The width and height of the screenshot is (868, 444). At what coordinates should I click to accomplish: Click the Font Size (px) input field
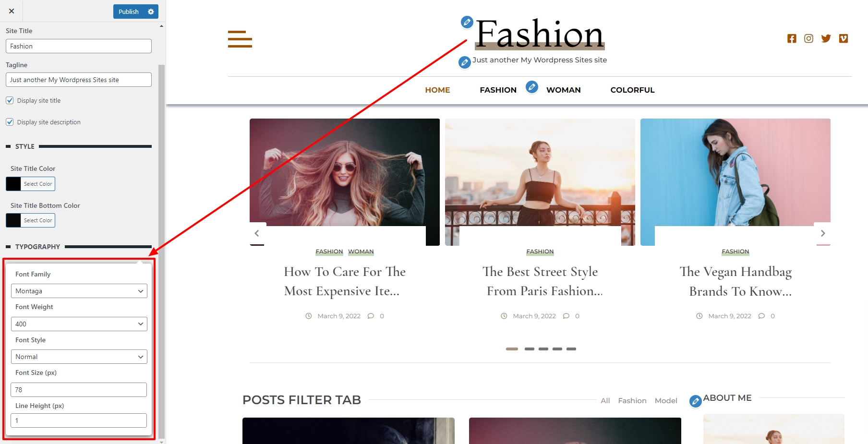click(x=79, y=390)
